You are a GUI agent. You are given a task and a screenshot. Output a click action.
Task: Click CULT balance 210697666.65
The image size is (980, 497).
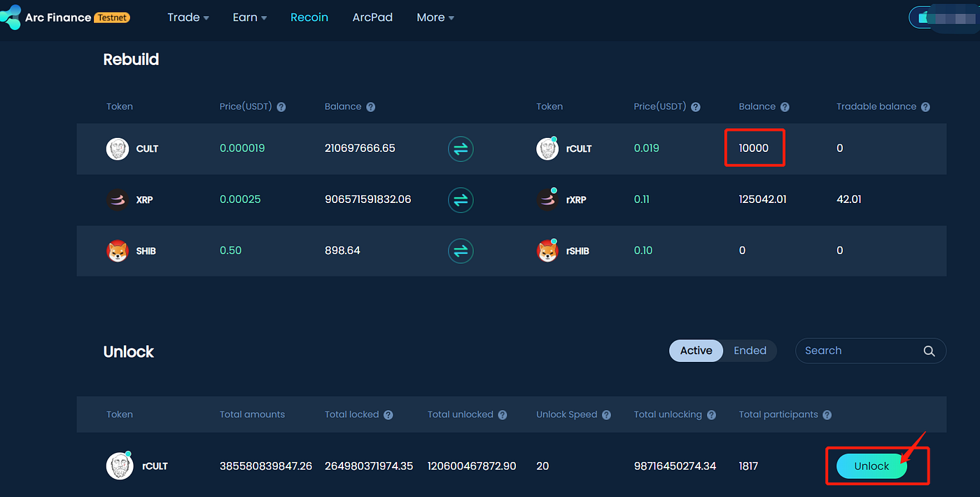tap(360, 148)
